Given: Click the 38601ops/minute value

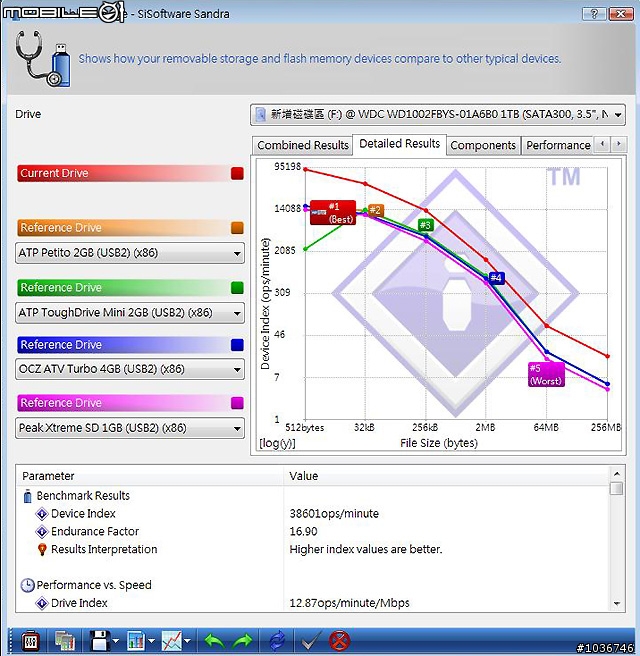Looking at the screenshot, I should point(334,513).
